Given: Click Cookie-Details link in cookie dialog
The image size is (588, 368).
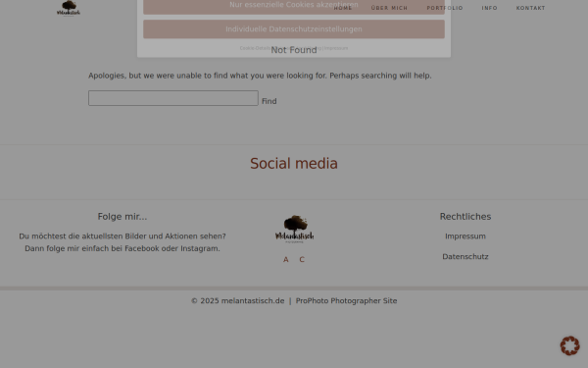Looking at the screenshot, I should 255,48.
